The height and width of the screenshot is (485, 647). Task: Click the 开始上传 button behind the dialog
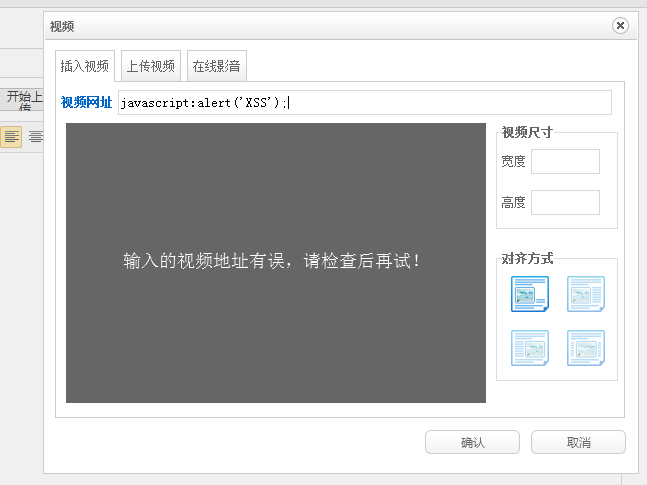pos(23,99)
